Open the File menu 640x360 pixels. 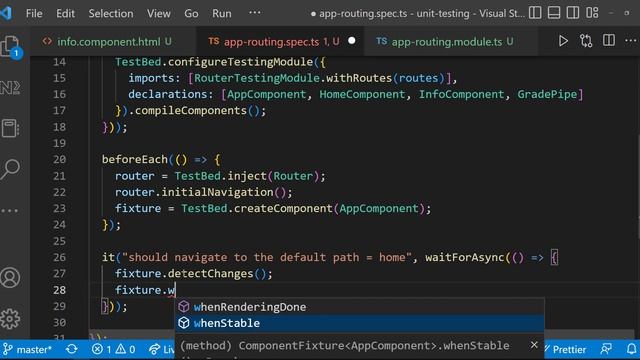[34, 13]
